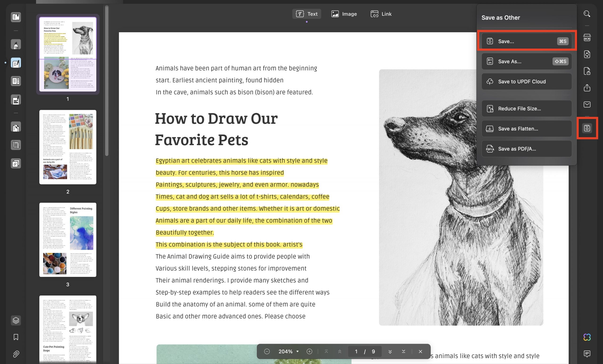
Task: Click the Reduce File Size option
Action: pos(526,108)
